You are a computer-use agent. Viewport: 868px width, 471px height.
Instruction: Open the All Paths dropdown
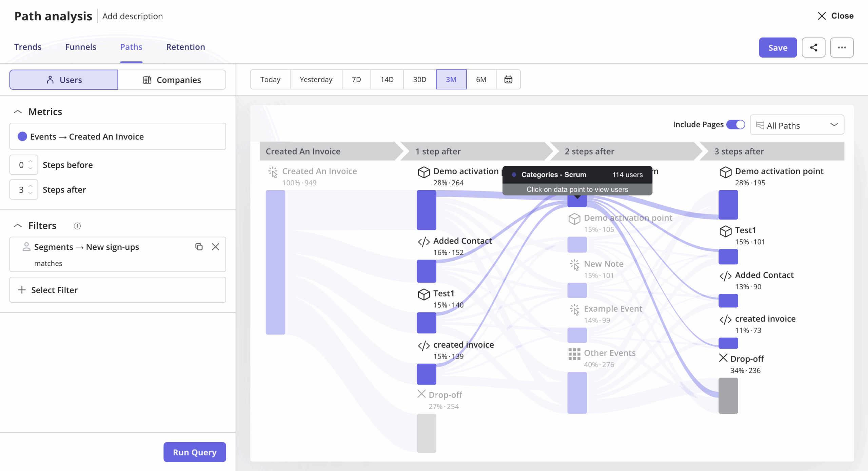click(x=797, y=125)
